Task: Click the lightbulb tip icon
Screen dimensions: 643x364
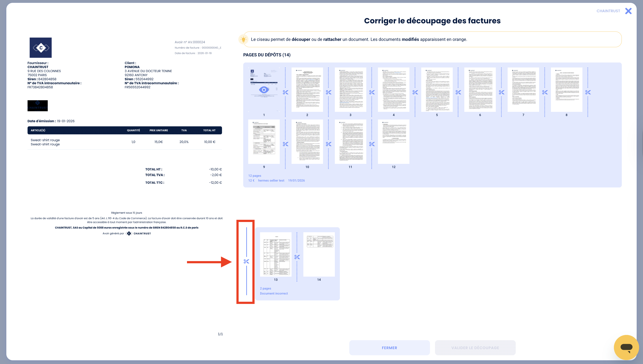Action: pos(243,39)
